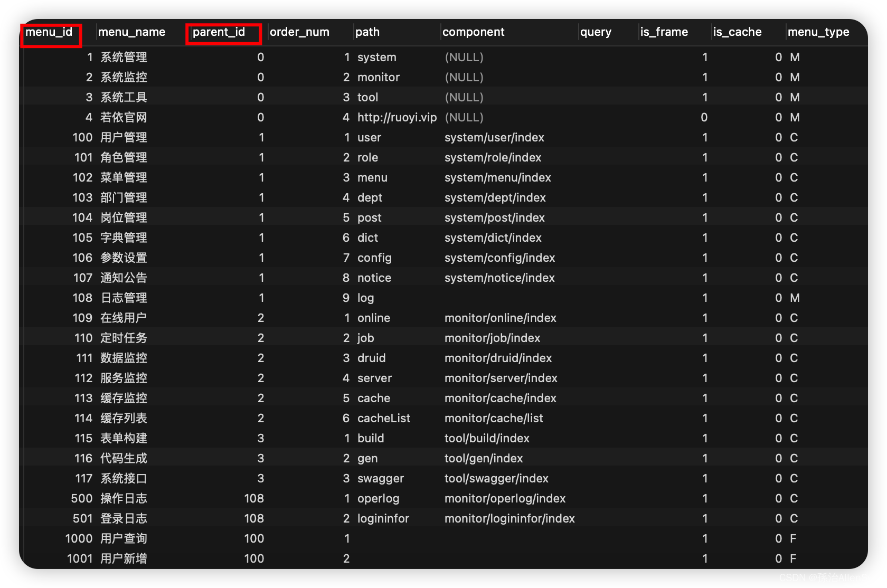This screenshot has height=588, width=887.
Task: Select the 菜单管理 menu name cell
Action: point(124,177)
